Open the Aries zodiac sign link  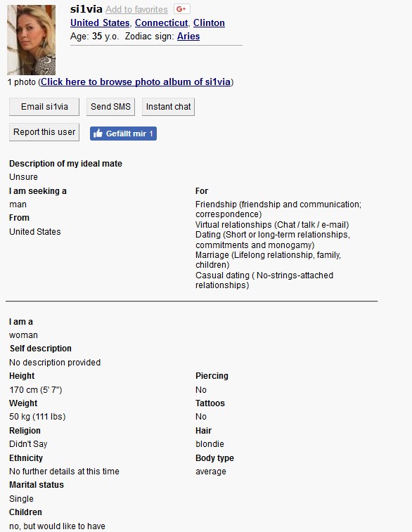pos(188,37)
